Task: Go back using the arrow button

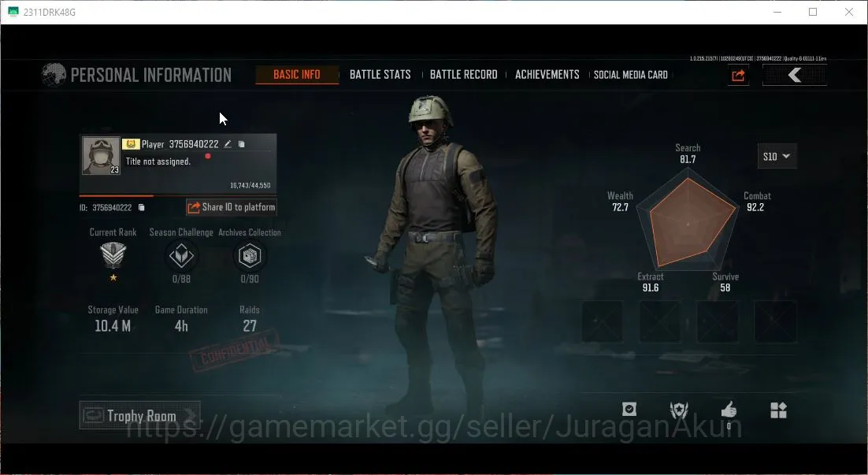Action: click(x=795, y=76)
